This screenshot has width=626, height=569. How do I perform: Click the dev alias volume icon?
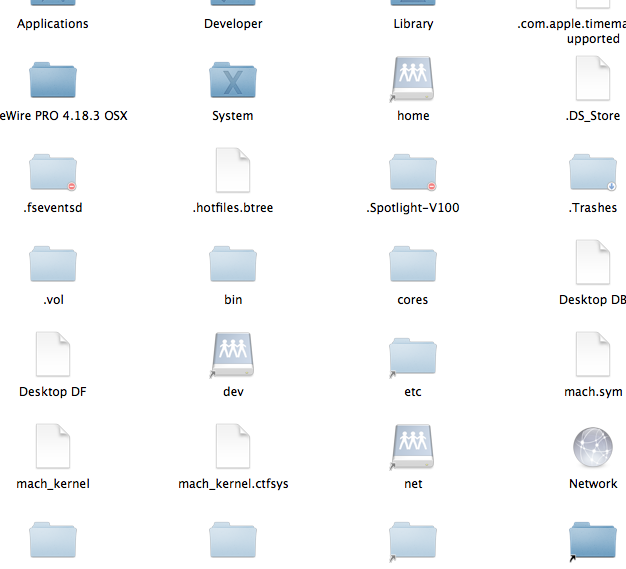coord(233,355)
